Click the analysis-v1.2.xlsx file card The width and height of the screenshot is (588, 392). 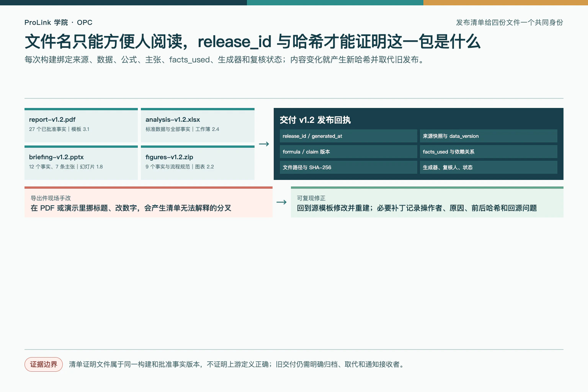point(198,125)
